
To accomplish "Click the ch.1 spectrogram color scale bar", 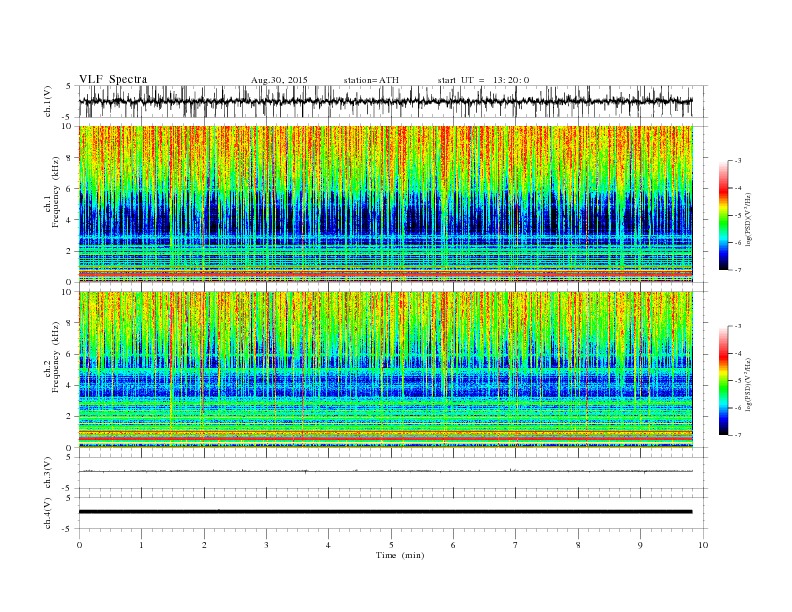I will [723, 216].
